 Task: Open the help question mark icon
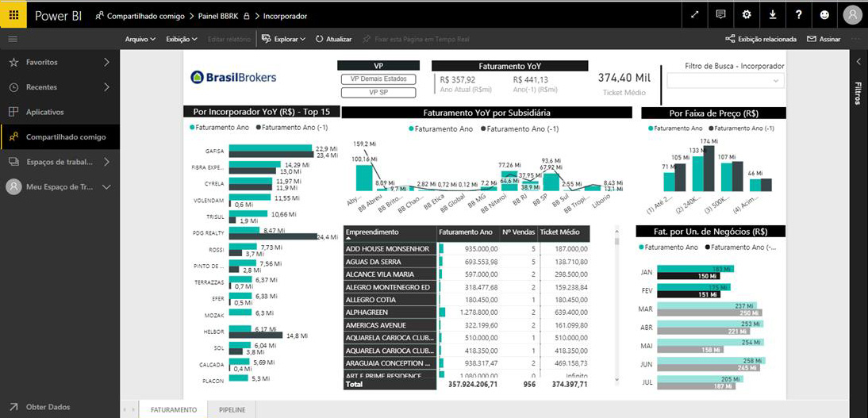pos(798,16)
